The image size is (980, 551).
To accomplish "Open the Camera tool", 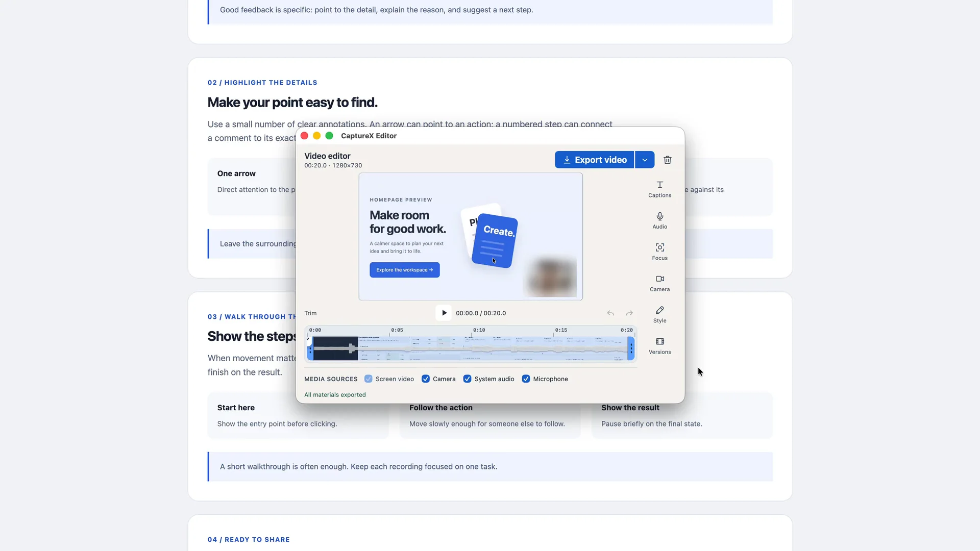I will tap(659, 283).
